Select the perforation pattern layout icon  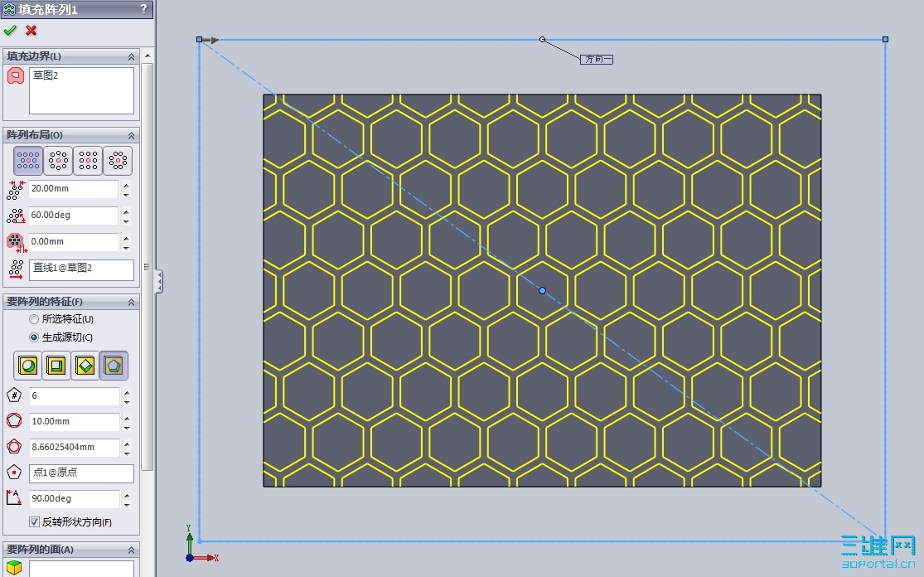(x=28, y=160)
